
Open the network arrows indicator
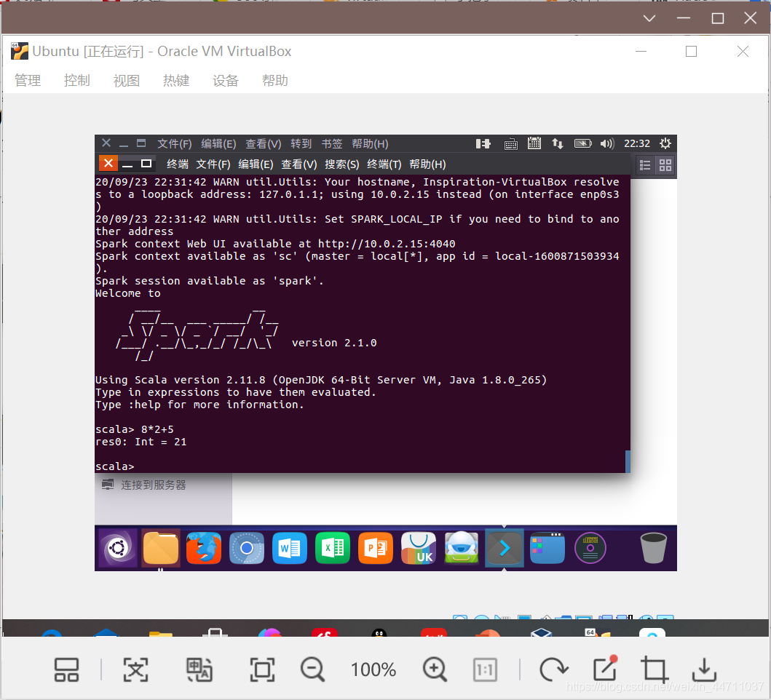pyautogui.click(x=557, y=143)
